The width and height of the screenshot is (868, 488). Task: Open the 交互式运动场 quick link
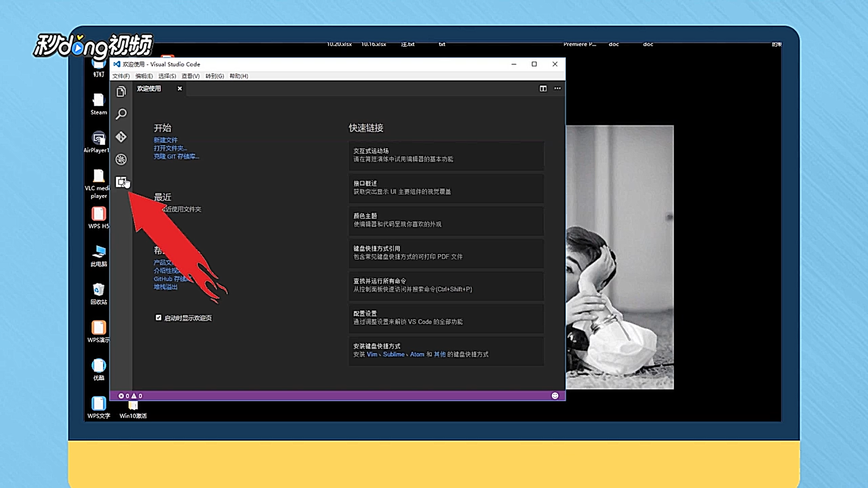446,155
